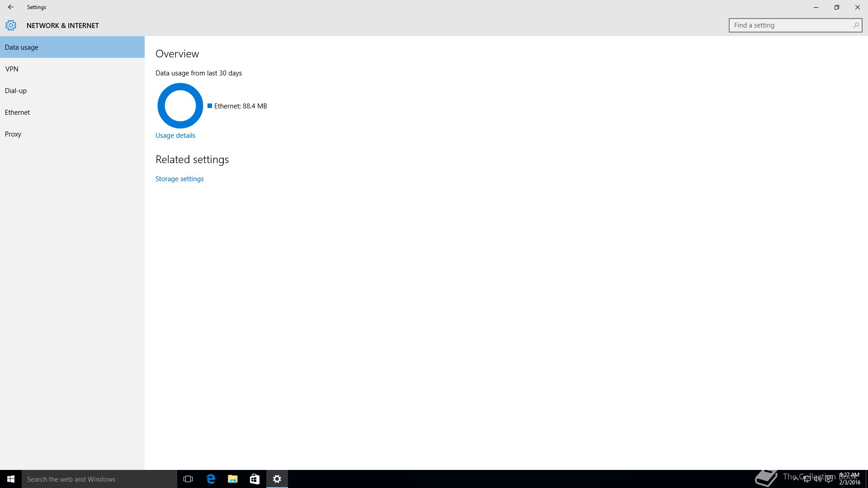Open the Storage settings link

[179, 179]
